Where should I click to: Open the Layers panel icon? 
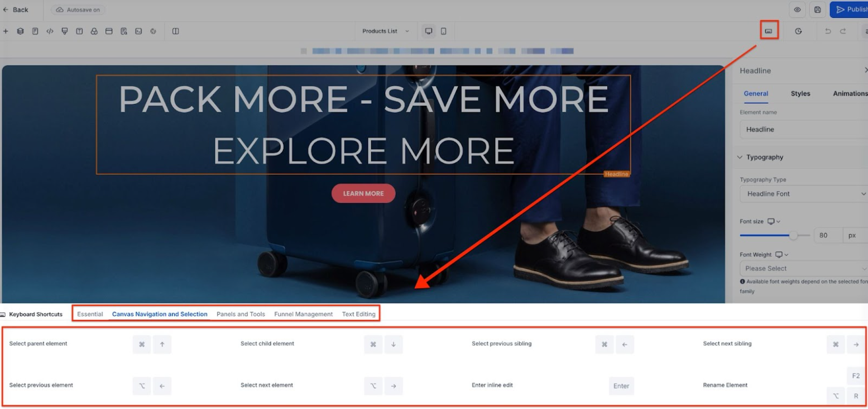pyautogui.click(x=21, y=31)
